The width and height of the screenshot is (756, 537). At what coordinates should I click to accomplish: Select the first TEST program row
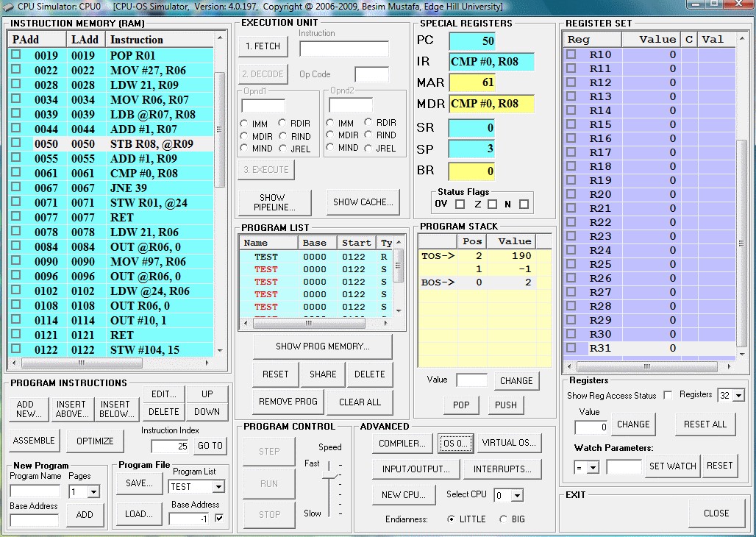pyautogui.click(x=317, y=257)
